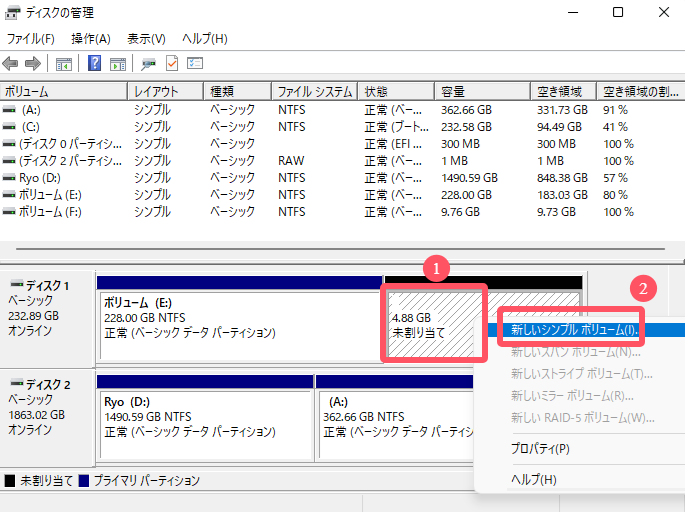Click the ファイル システム column header
Image resolution: width=685 pixels, height=512 pixels.
pos(315,92)
